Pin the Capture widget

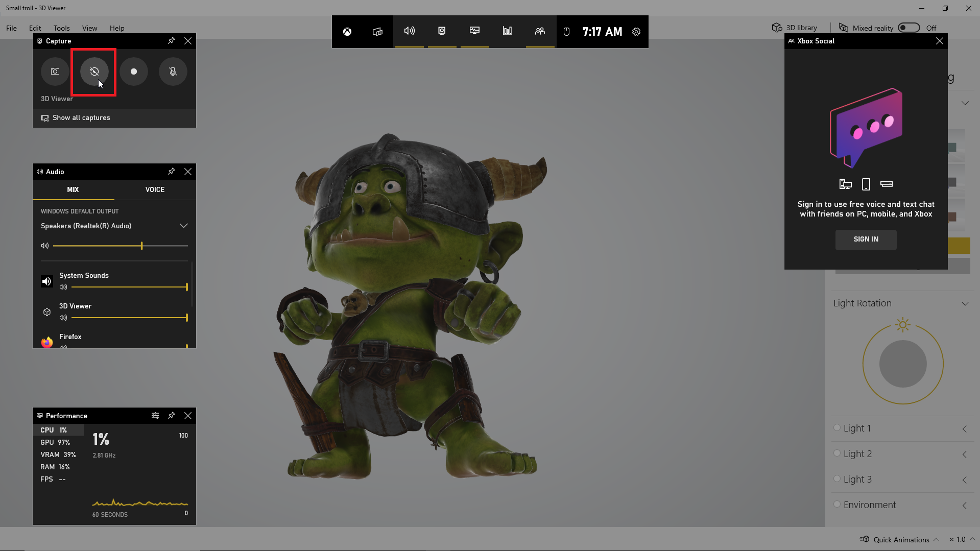[172, 41]
